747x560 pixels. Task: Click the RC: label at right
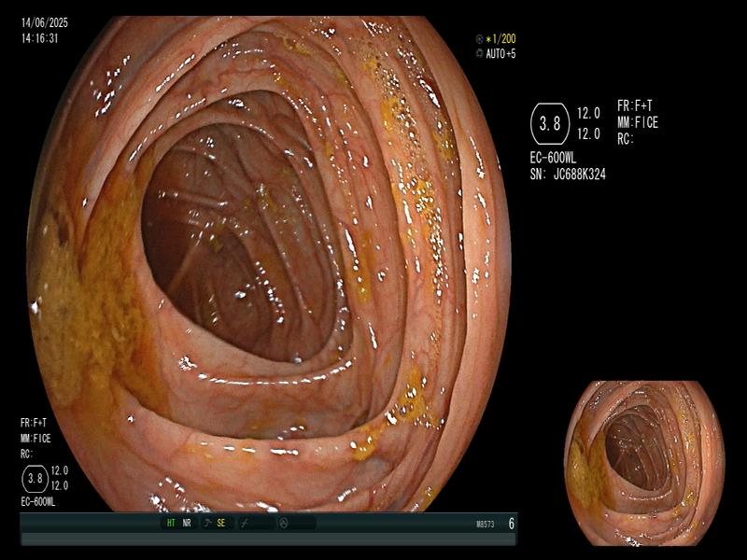pyautogui.click(x=626, y=139)
